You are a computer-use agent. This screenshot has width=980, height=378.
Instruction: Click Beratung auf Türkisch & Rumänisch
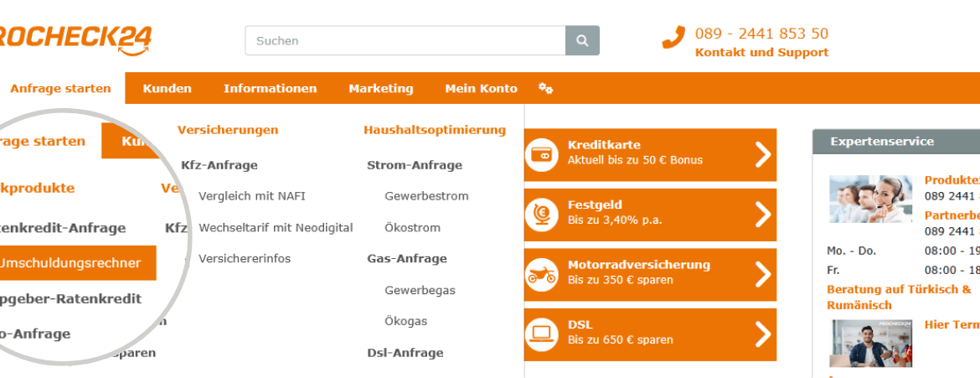(899, 298)
